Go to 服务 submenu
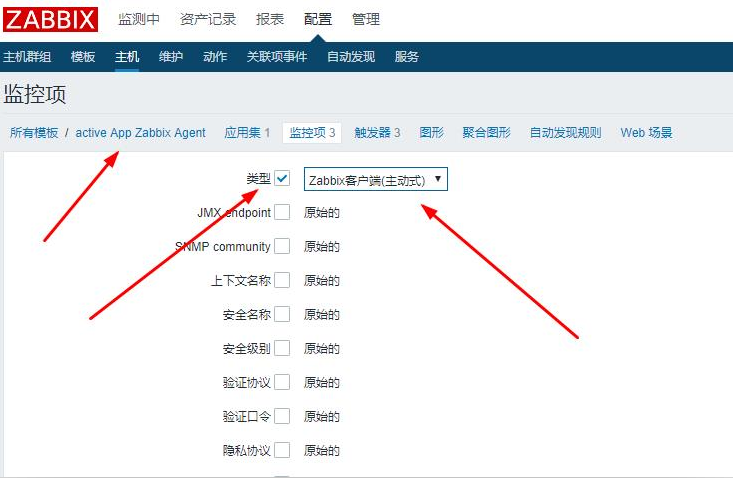 tap(406, 57)
